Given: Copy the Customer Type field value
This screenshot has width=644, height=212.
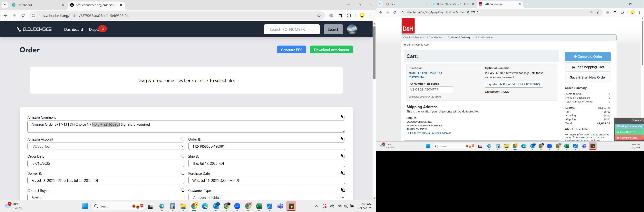Looking at the screenshot, I should pos(343,190).
